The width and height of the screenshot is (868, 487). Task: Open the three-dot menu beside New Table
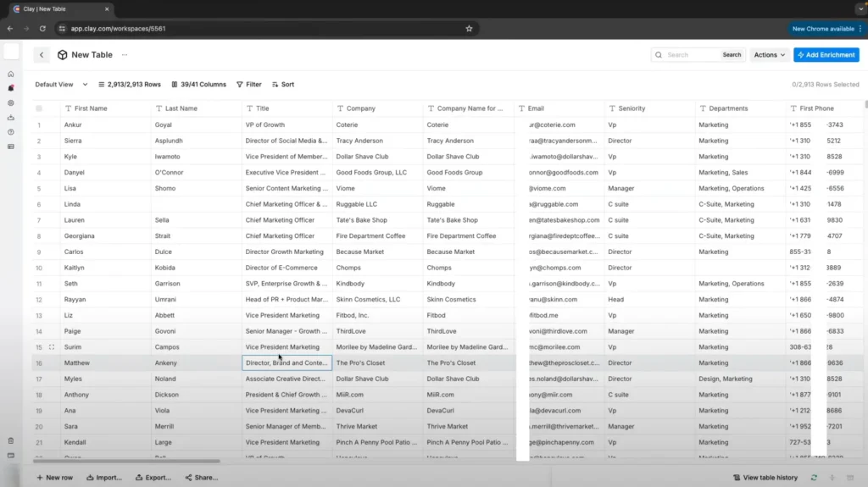[x=125, y=55]
